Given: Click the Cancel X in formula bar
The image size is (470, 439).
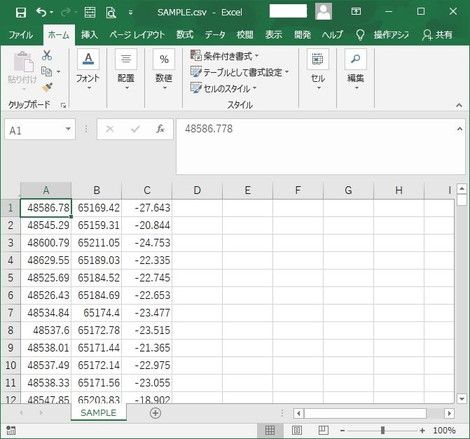Looking at the screenshot, I should click(110, 129).
